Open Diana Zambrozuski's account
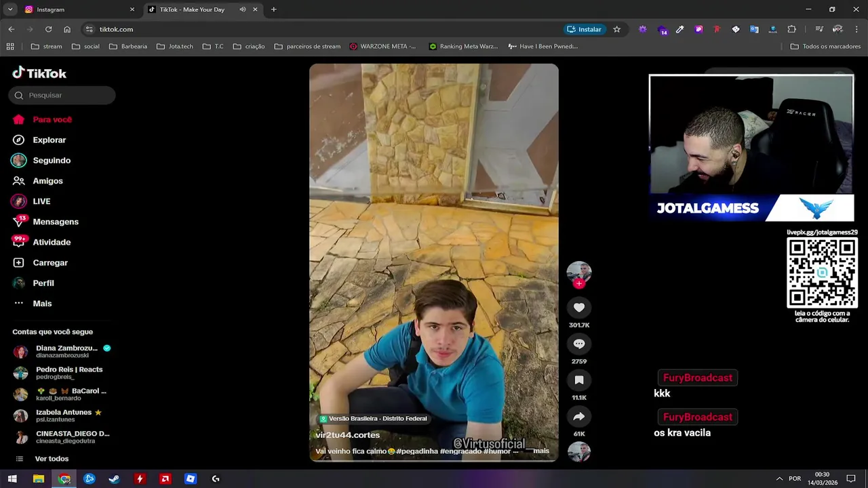This screenshot has width=868, height=488. tap(62, 351)
